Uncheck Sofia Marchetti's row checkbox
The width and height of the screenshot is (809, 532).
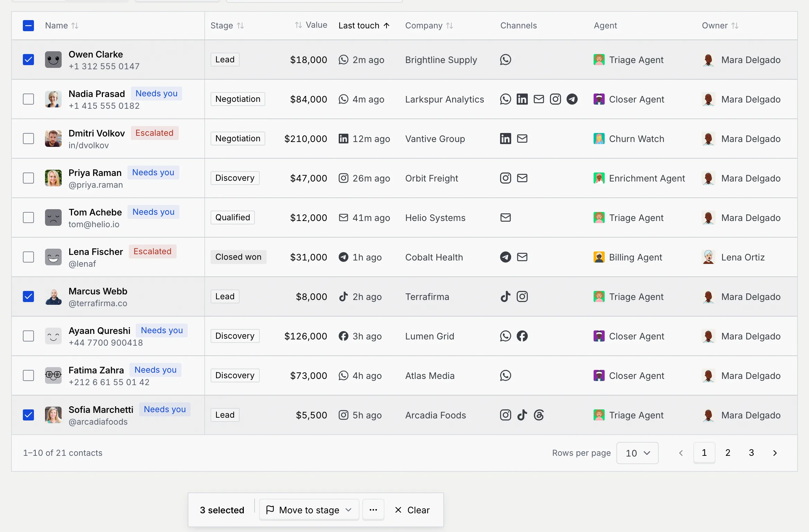pyautogui.click(x=28, y=415)
